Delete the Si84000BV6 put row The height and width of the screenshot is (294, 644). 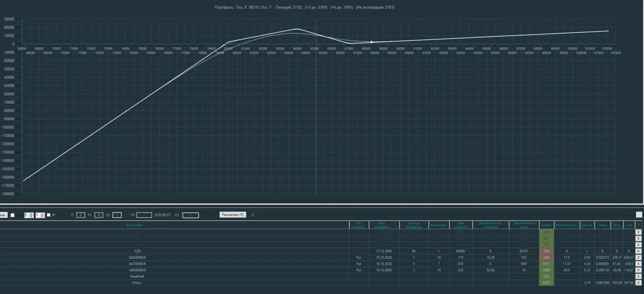(638, 257)
